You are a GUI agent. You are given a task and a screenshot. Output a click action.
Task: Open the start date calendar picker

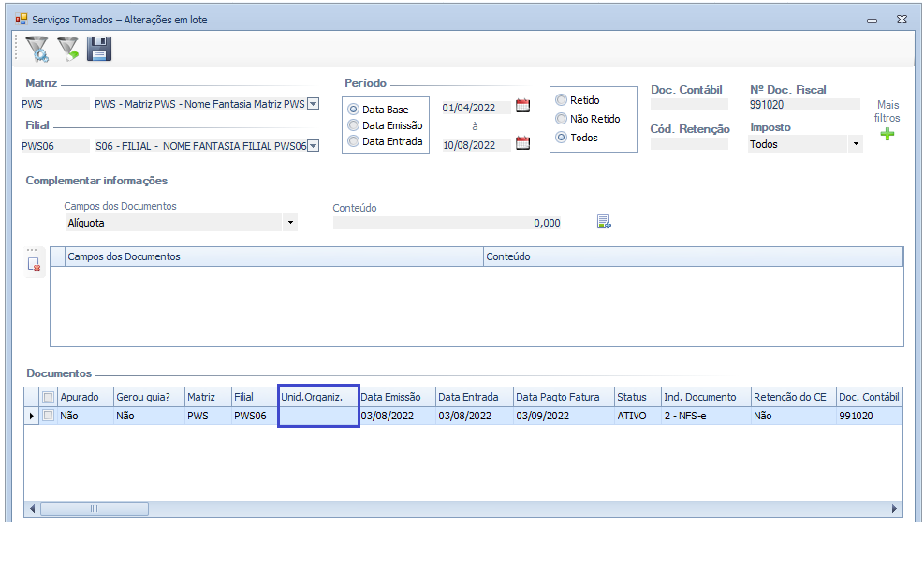click(522, 106)
